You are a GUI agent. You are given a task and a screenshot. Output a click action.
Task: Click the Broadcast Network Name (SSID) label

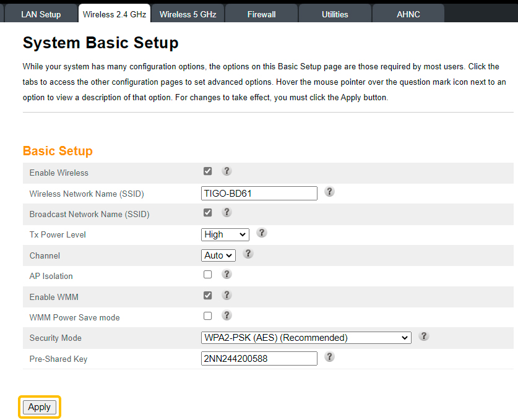[89, 214]
